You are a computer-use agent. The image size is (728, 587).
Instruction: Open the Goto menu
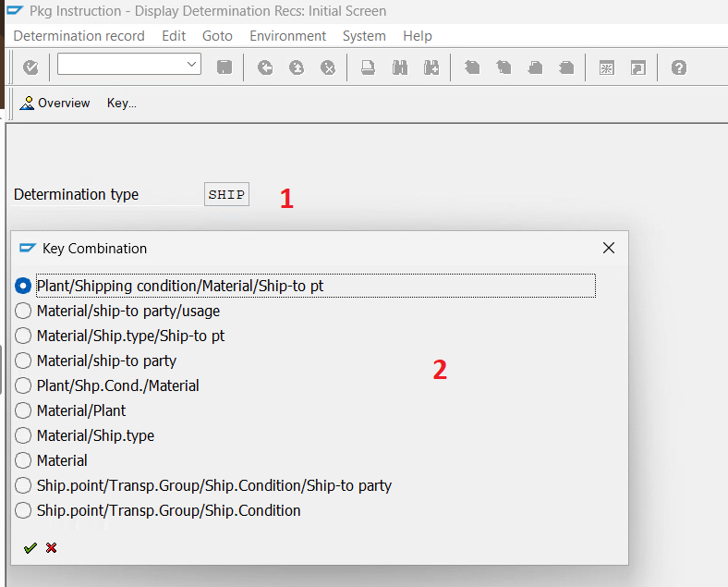(x=217, y=36)
